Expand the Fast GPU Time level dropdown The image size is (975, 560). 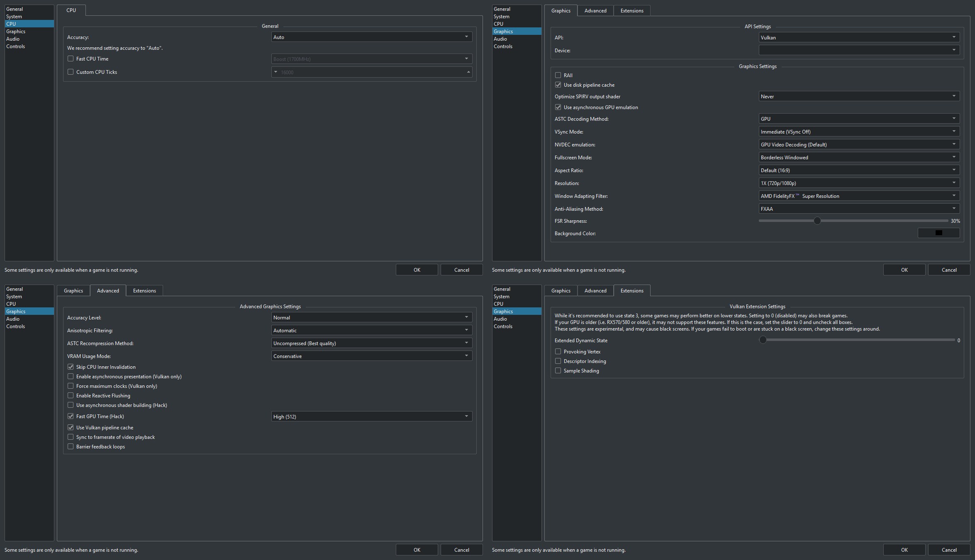click(x=371, y=417)
